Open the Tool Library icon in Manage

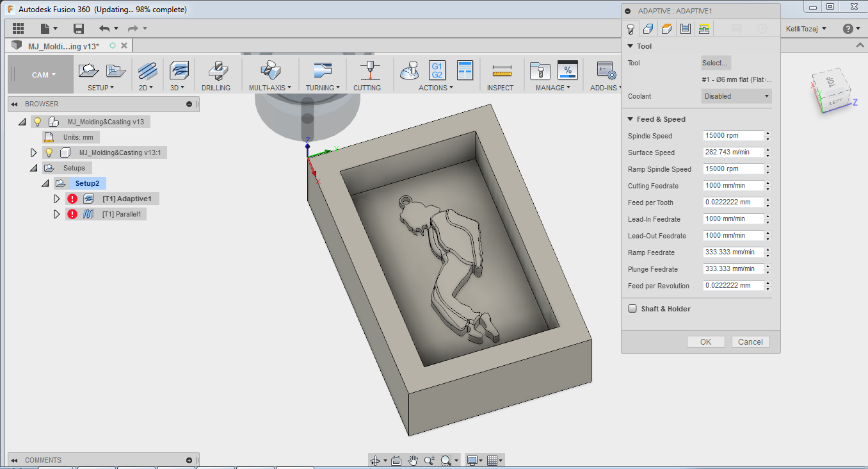click(x=540, y=70)
